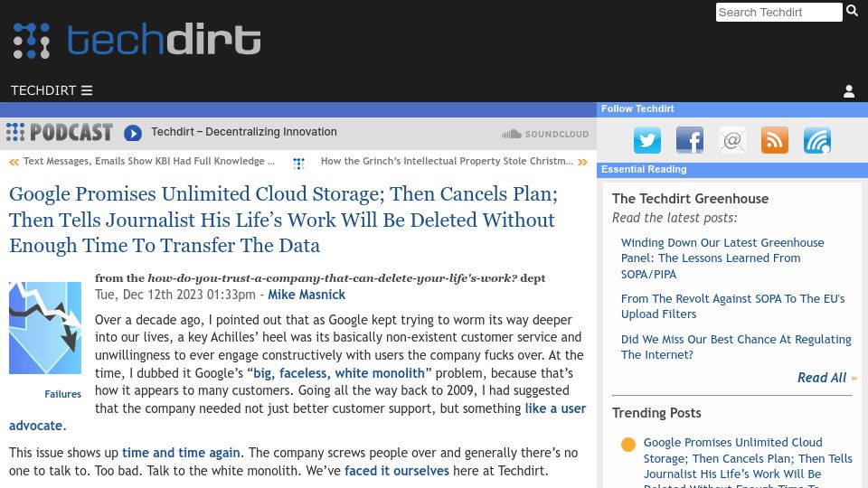Open author Mike Masnick's page
Viewport: 868px width, 488px height.
(x=307, y=295)
